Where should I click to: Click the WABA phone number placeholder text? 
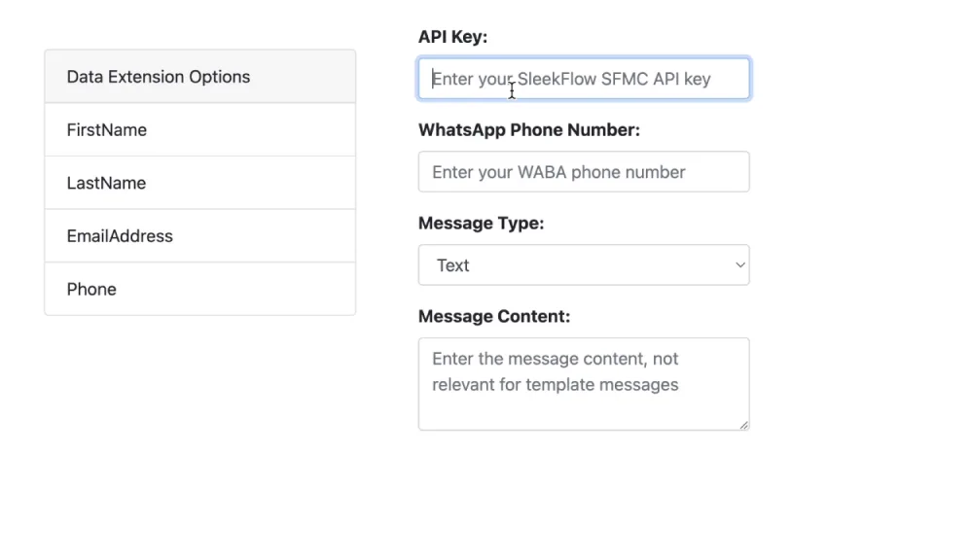click(x=557, y=172)
